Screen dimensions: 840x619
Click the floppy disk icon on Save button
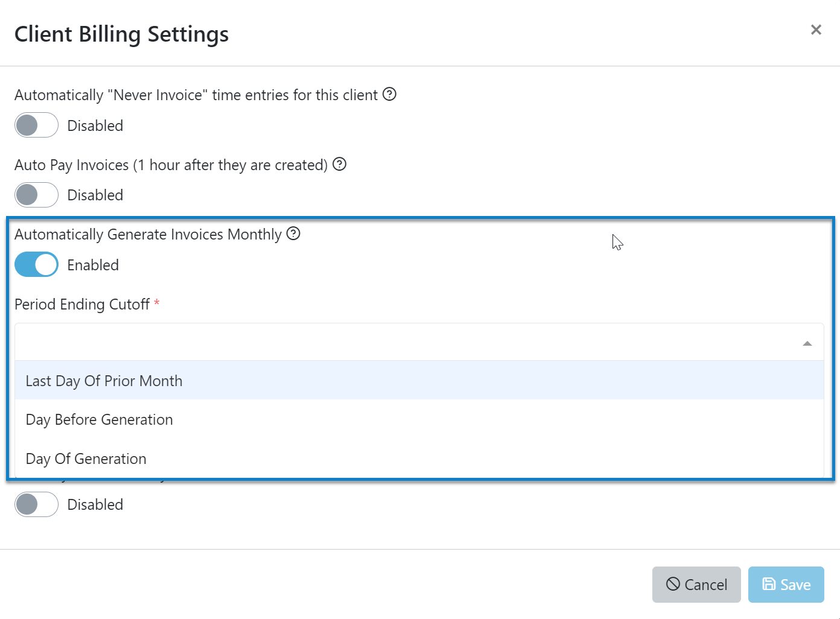(x=769, y=584)
